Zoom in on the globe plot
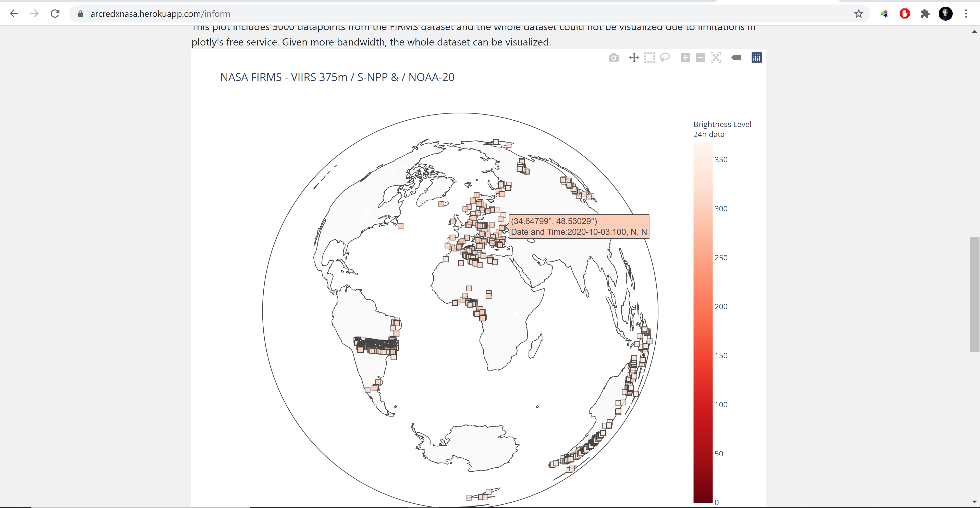980x508 pixels. (685, 58)
